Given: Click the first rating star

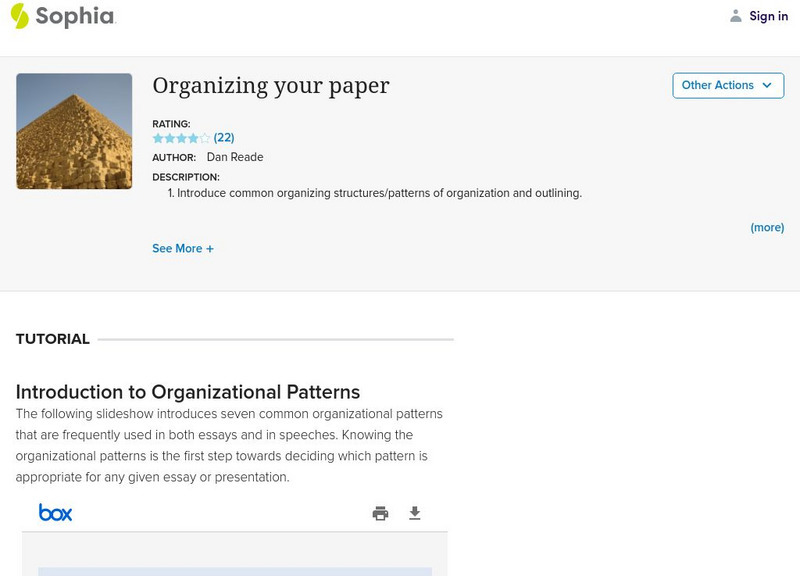Looking at the screenshot, I should (157, 138).
